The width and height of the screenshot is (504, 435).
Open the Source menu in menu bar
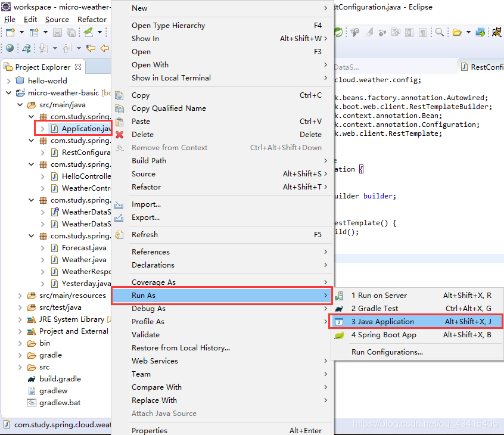[x=57, y=19]
